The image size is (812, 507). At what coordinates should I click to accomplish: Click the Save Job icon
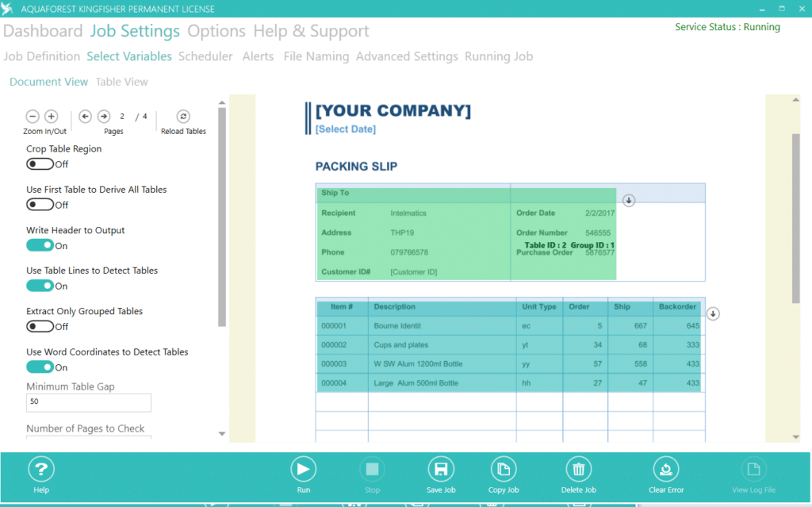[x=441, y=469]
